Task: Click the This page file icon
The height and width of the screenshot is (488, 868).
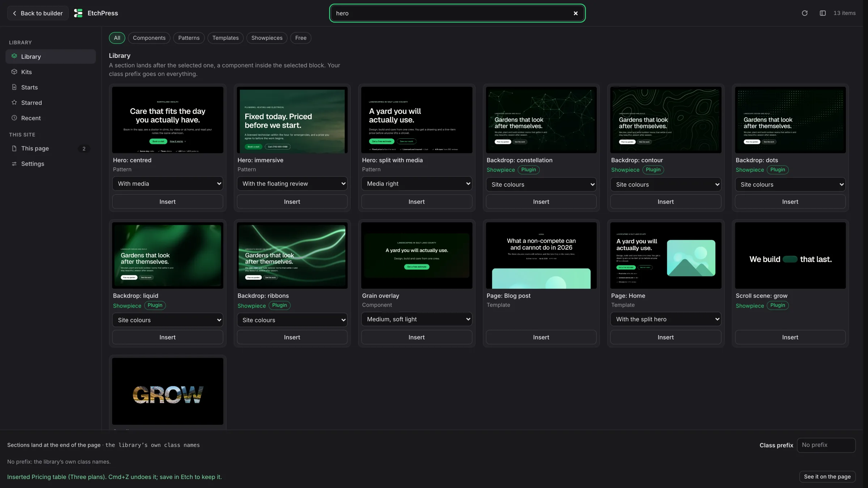Action: point(14,148)
